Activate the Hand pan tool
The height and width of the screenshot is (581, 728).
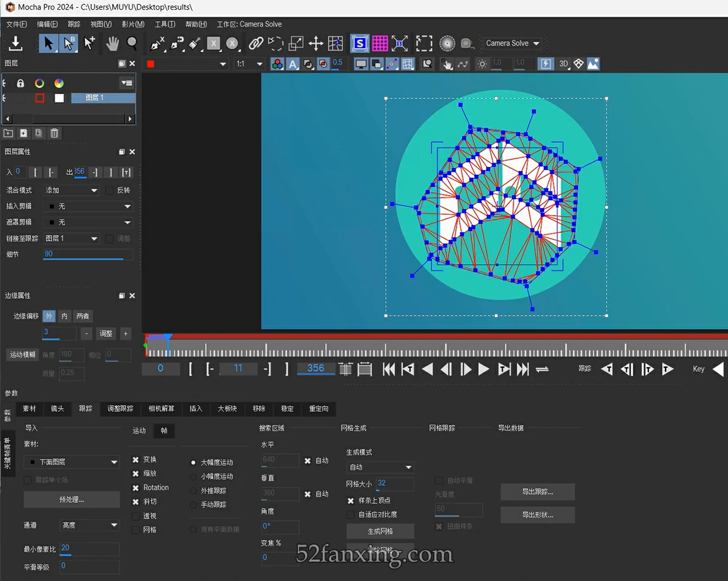pos(112,43)
